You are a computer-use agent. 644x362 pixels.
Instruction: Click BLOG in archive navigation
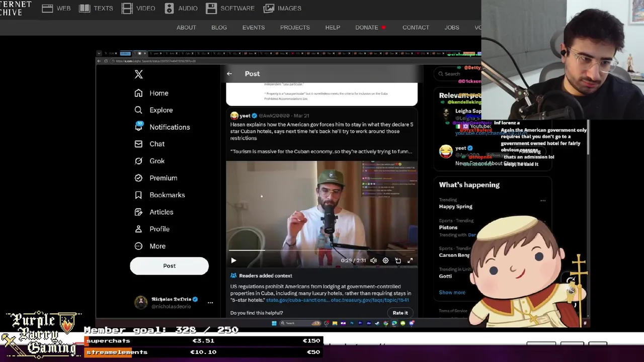coord(219,28)
